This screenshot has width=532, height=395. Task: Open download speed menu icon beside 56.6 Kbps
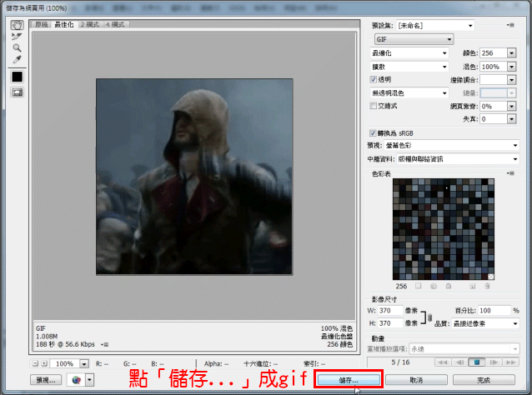tap(105, 344)
